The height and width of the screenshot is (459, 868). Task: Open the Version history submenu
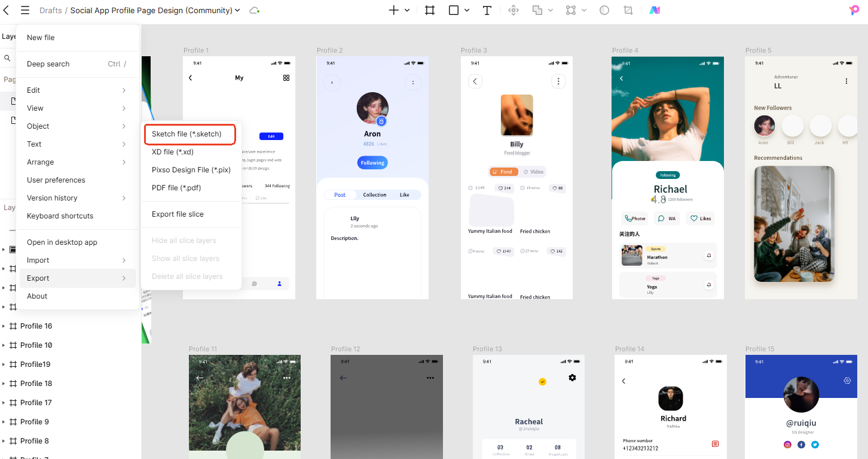pyautogui.click(x=78, y=198)
